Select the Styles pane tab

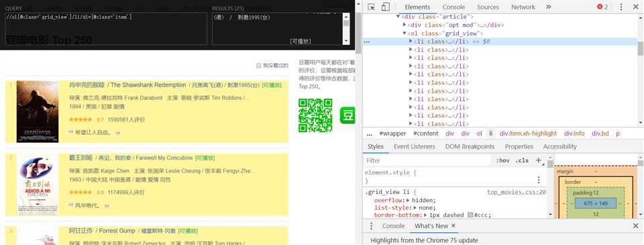(376, 146)
